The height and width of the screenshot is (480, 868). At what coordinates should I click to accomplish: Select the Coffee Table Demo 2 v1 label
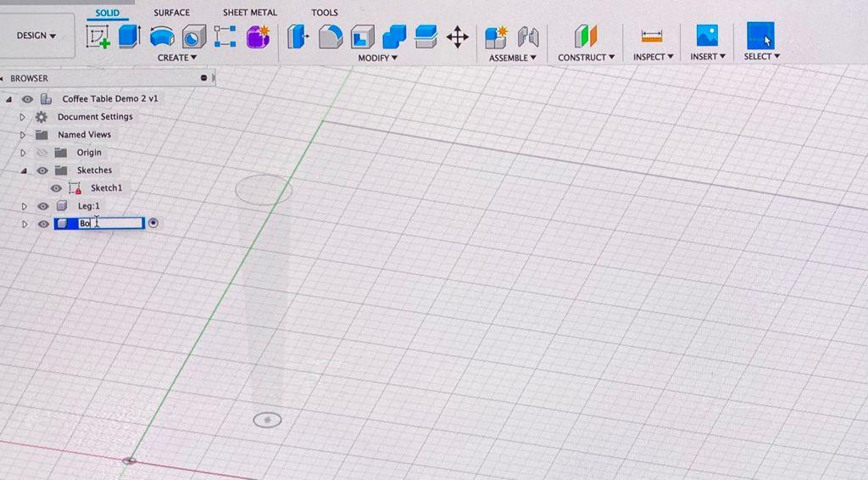coord(110,98)
